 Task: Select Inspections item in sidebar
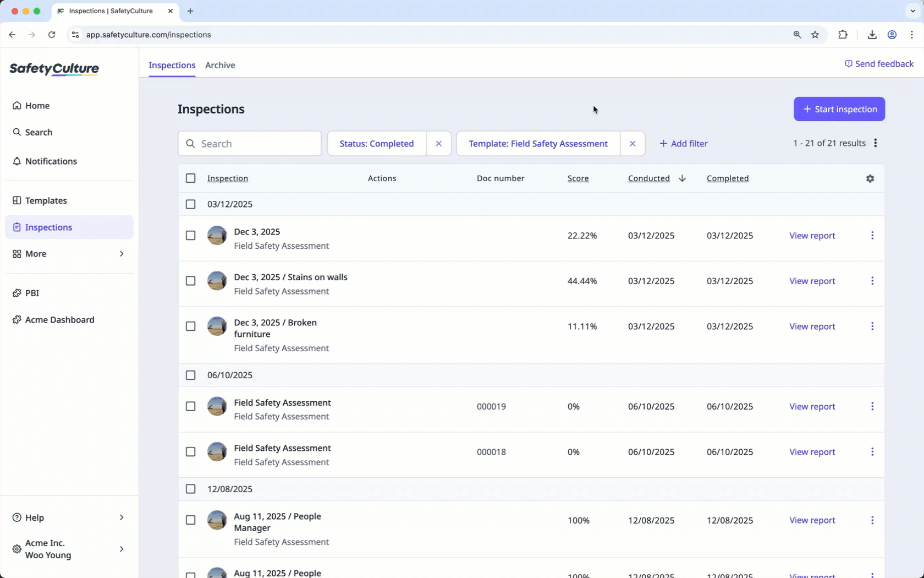point(69,227)
